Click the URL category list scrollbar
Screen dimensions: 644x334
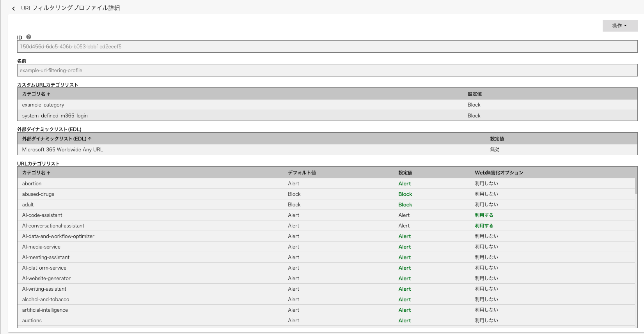[x=636, y=186]
